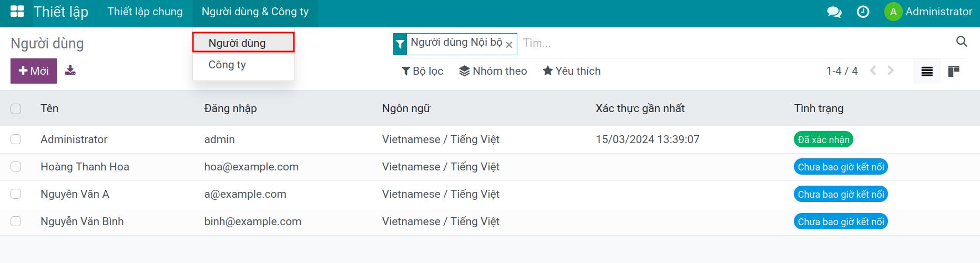Click Hoàng Thanh Hoa's Chưa bao giờ kết nối badge

coord(841,167)
